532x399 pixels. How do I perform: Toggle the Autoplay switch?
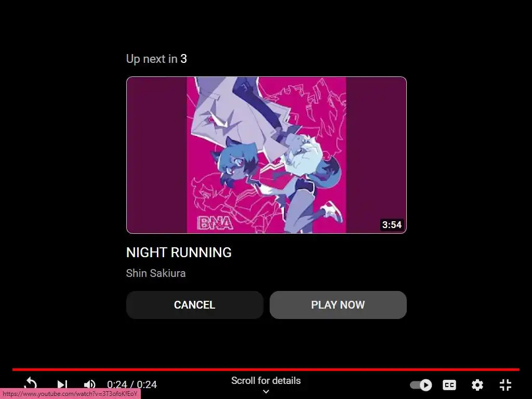pos(421,385)
